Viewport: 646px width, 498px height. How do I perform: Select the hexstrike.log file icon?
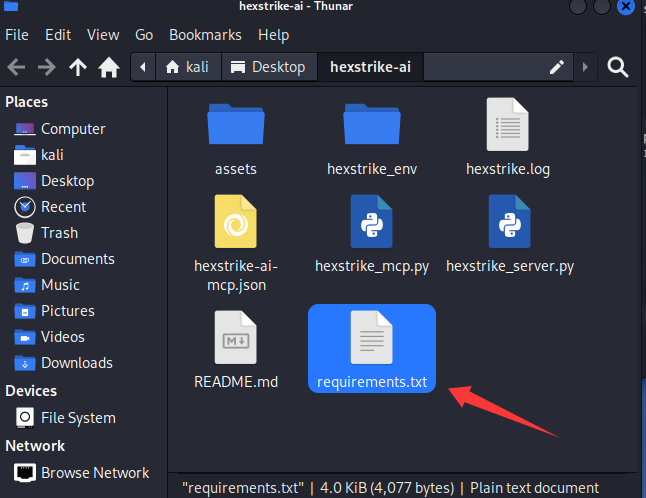point(508,124)
